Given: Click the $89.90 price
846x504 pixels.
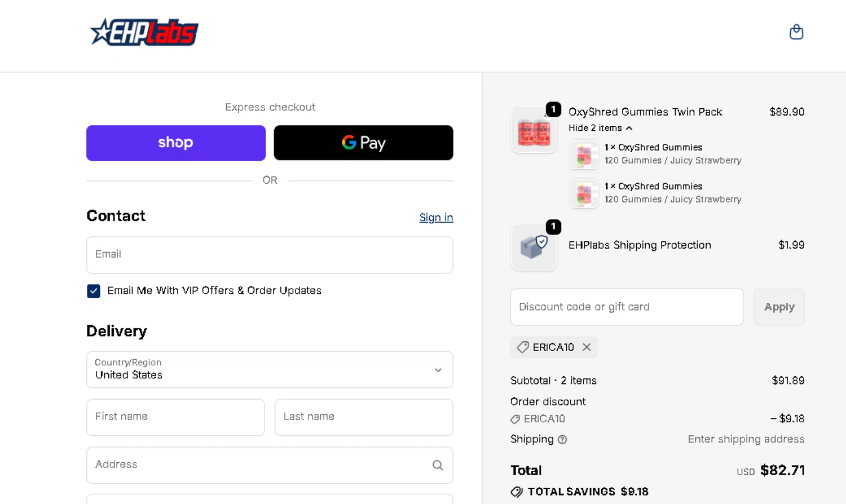Looking at the screenshot, I should pos(787,112).
